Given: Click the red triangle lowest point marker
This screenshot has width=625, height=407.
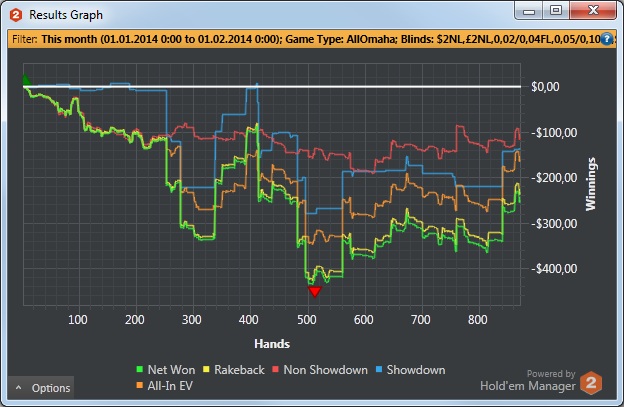Looking at the screenshot, I should tap(315, 292).
